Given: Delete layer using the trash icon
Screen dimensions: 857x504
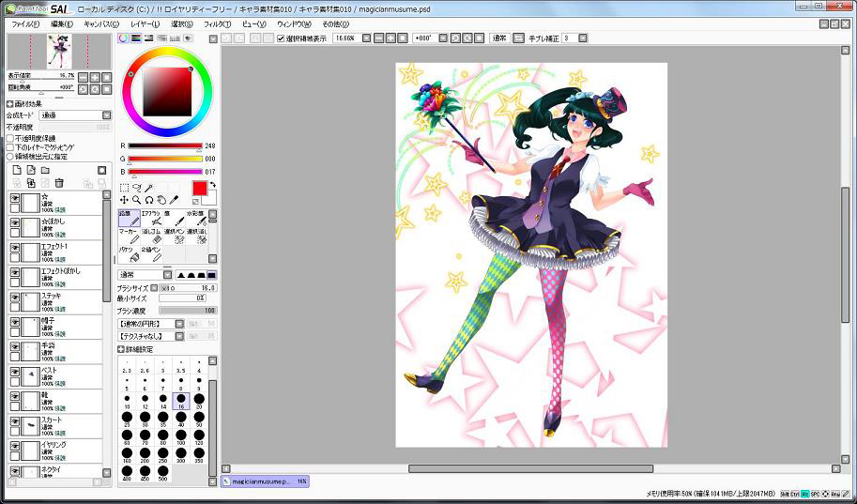Looking at the screenshot, I should coord(59,183).
